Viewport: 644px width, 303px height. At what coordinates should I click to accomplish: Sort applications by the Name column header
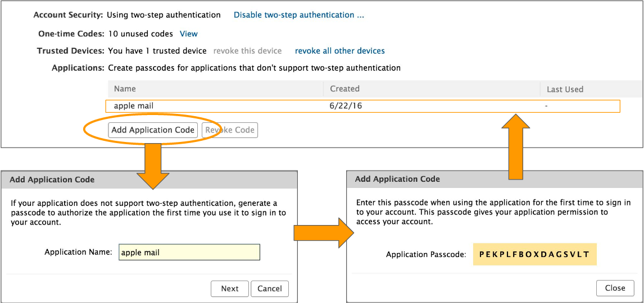pos(125,89)
